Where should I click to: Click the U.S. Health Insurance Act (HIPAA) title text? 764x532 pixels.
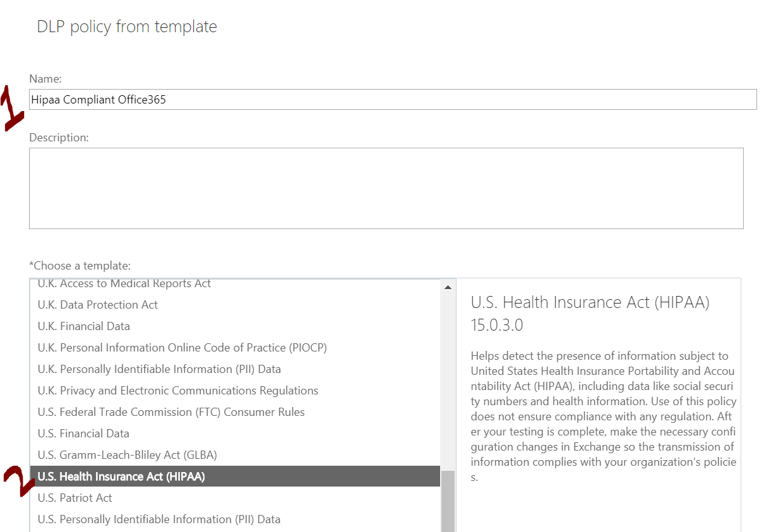[x=590, y=302]
